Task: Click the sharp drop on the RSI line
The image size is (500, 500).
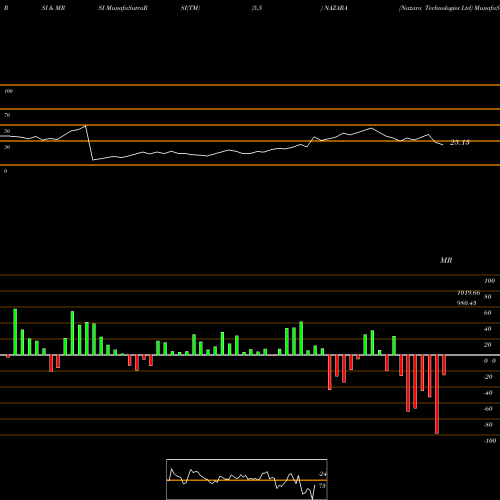Action: coord(90,143)
